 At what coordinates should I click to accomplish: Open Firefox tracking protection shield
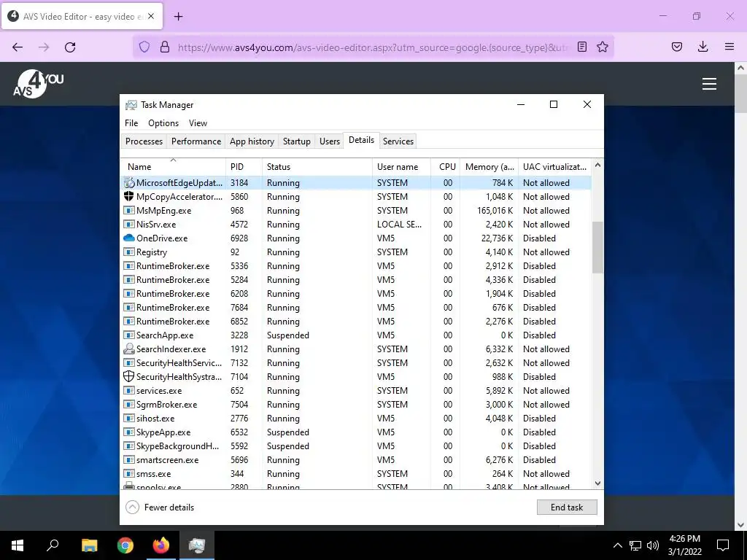[144, 47]
